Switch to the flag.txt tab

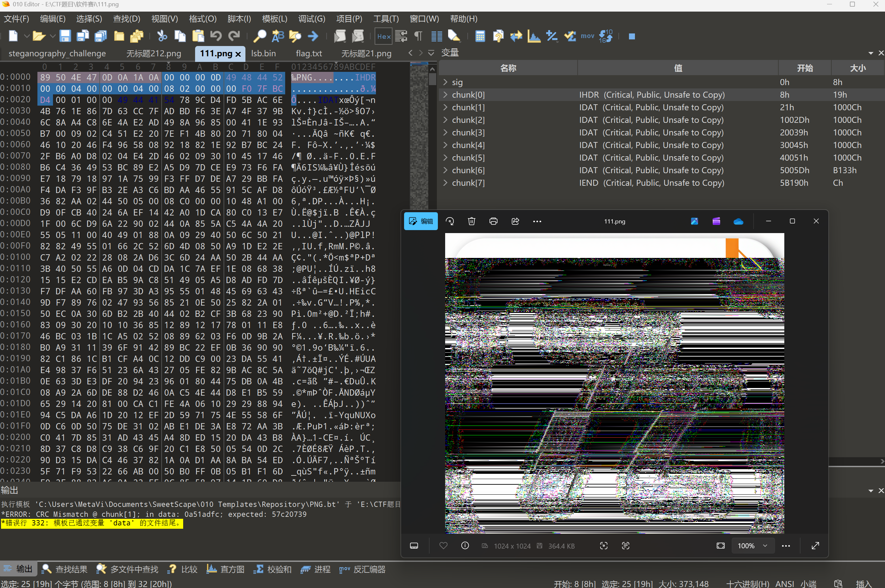(x=308, y=54)
